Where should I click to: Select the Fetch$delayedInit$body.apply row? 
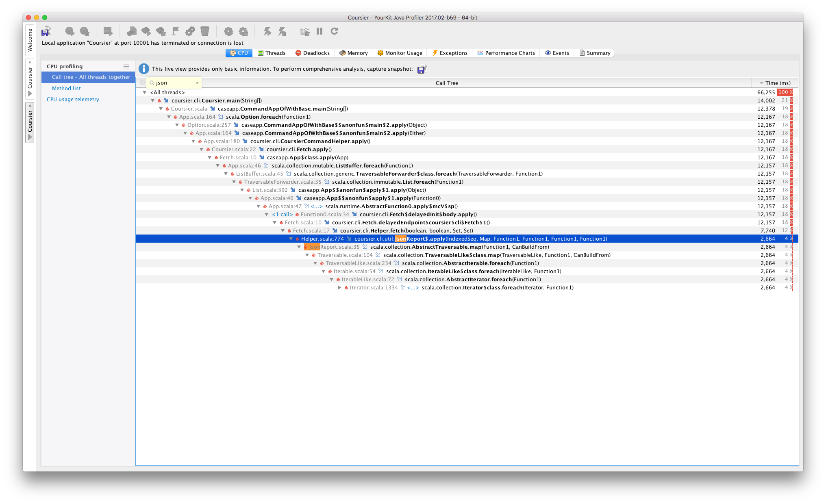click(x=466, y=214)
